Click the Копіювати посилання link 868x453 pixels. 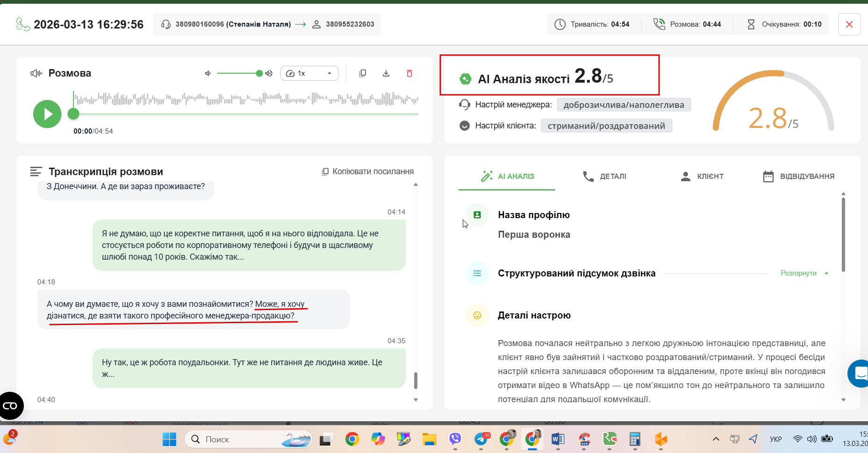[368, 171]
